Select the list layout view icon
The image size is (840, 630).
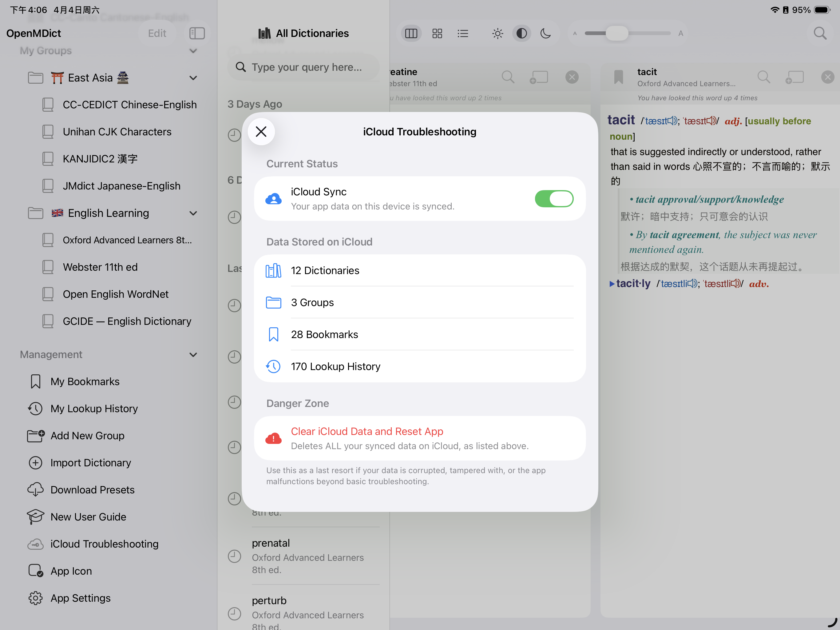click(462, 34)
